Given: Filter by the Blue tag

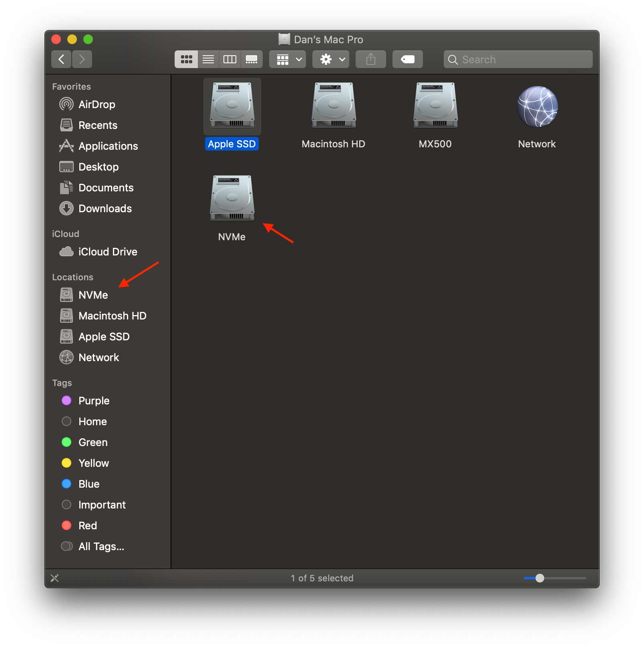Looking at the screenshot, I should (x=108, y=484).
